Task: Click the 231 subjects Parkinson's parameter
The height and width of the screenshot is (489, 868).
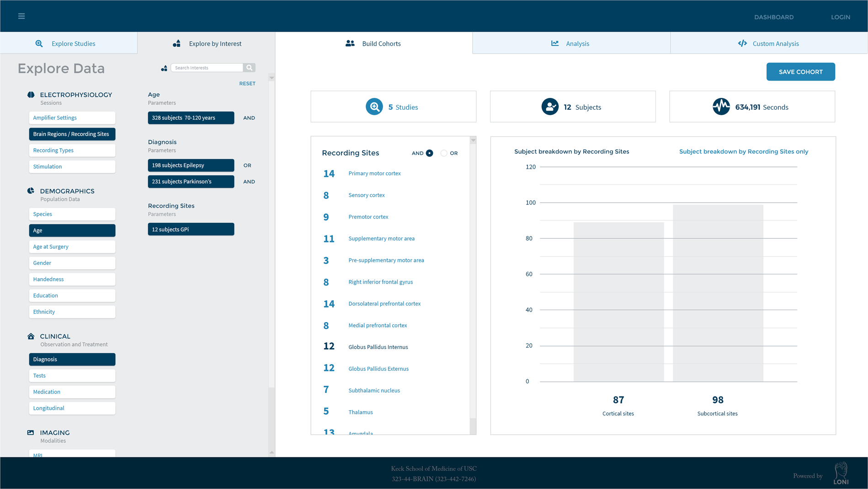Action: [191, 182]
